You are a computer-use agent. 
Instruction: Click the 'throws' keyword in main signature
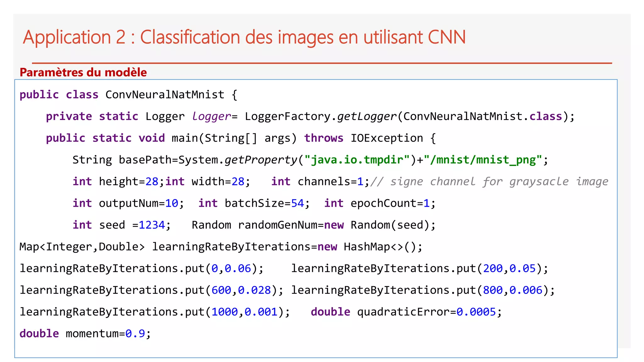point(324,138)
